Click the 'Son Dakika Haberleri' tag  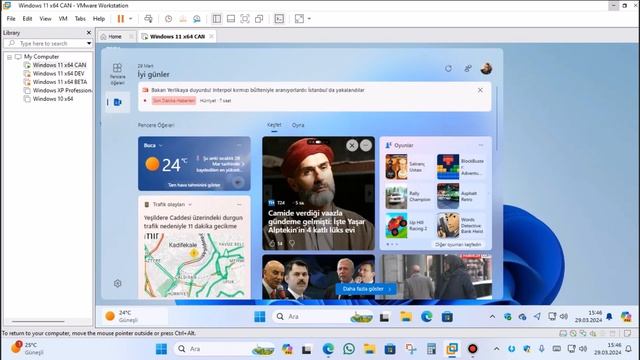(x=174, y=100)
